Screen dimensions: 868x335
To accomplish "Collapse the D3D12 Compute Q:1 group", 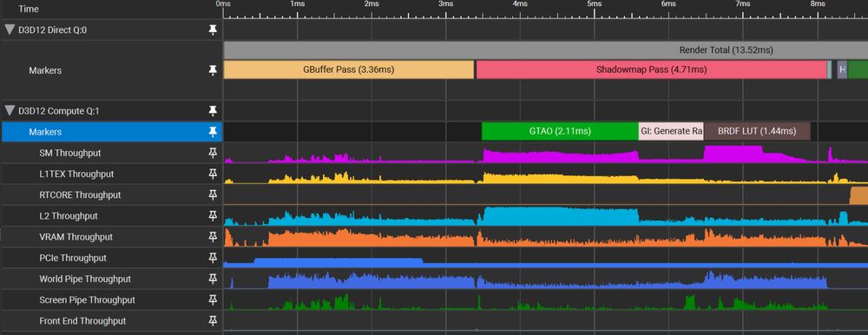I will coord(10,111).
